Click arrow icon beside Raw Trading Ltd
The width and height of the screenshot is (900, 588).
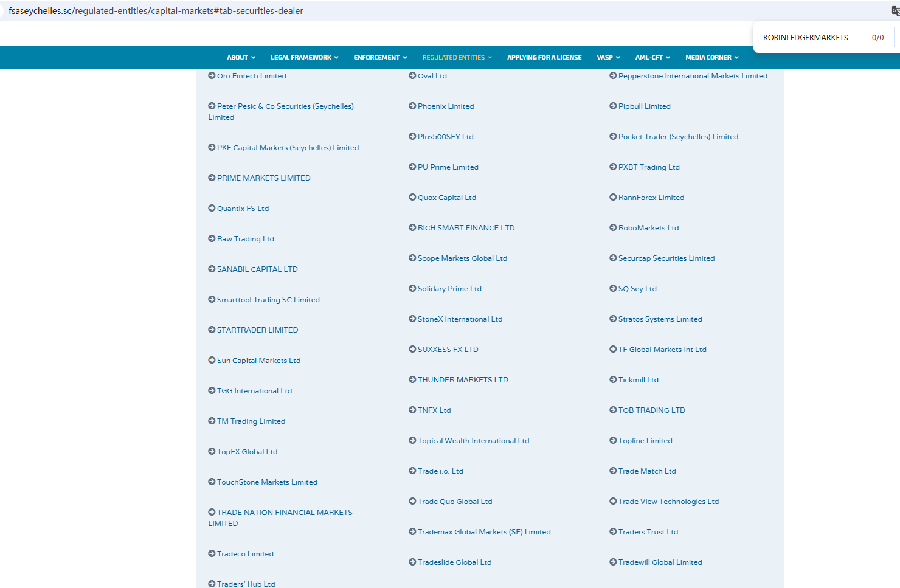click(212, 239)
